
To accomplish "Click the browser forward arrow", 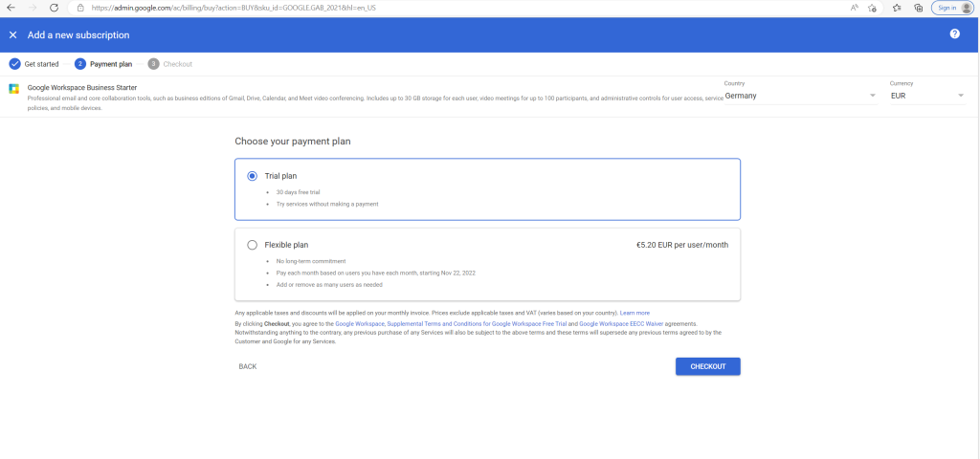I will [33, 8].
